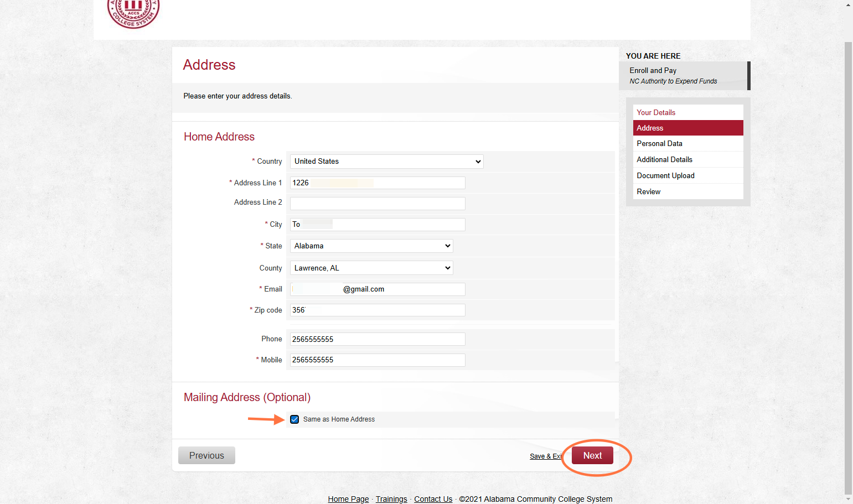
Task: Click the Mobile input field
Action: [378, 360]
